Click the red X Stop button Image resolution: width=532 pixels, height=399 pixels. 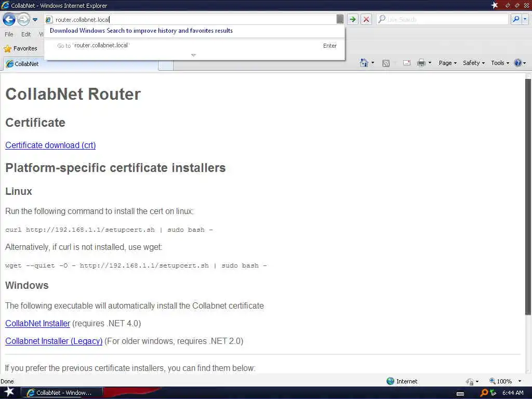coord(366,19)
